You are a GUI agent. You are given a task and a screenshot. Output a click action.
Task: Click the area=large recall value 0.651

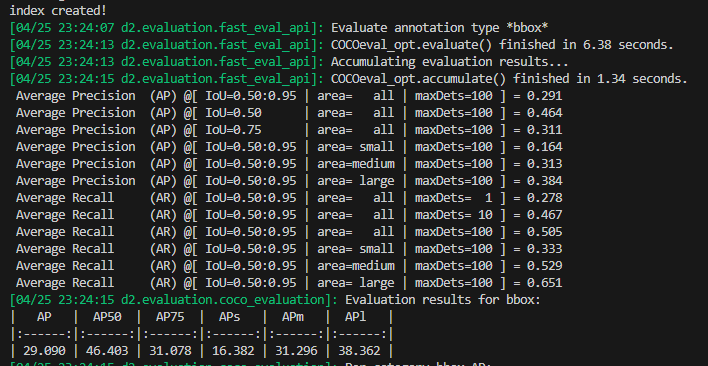[x=544, y=283]
